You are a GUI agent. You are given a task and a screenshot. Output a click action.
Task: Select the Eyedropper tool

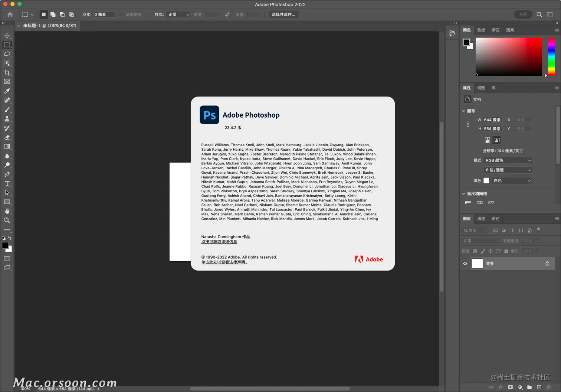point(7,91)
